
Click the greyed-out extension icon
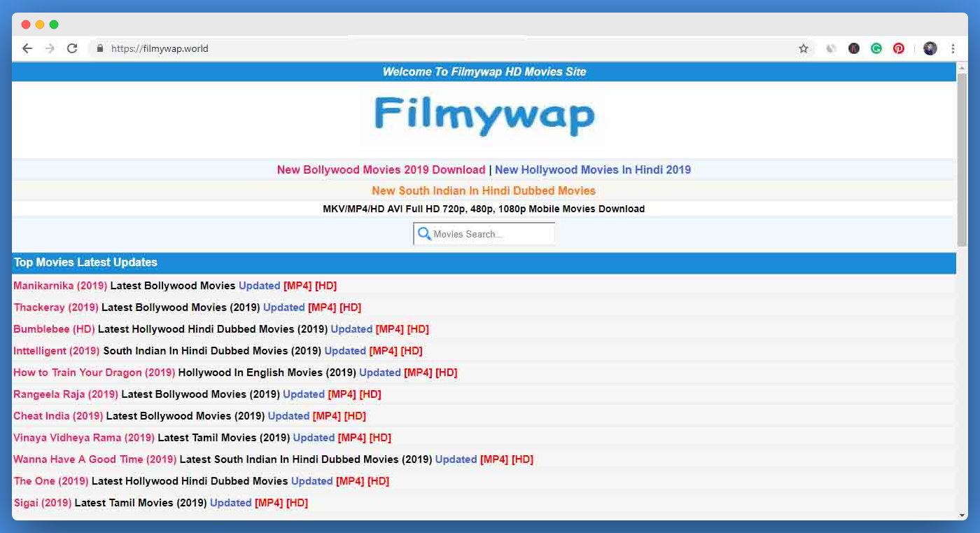coord(832,48)
